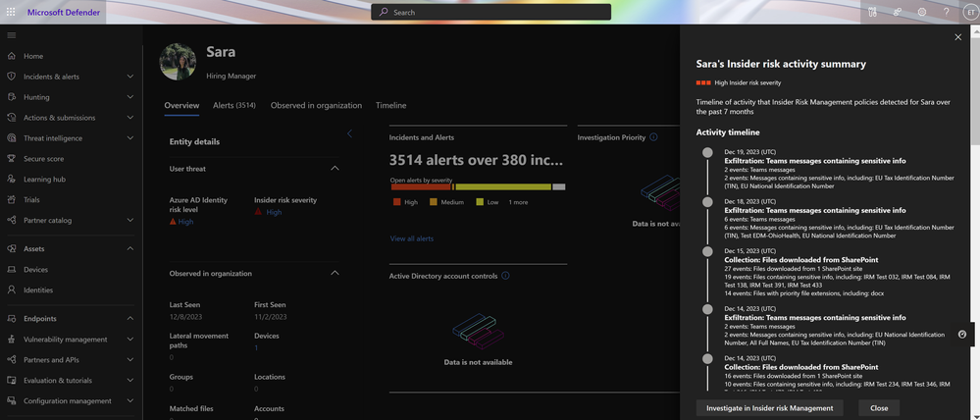
Task: Collapse the Observed in organization section
Action: point(335,273)
